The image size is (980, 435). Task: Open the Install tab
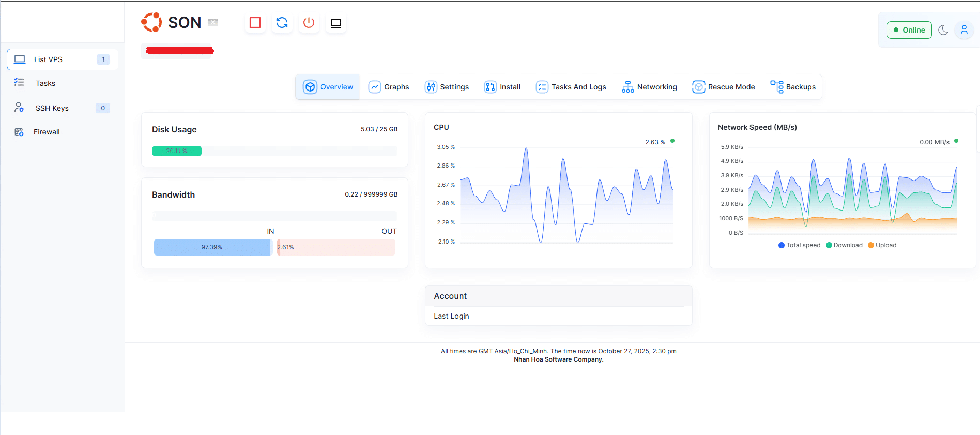pos(502,87)
